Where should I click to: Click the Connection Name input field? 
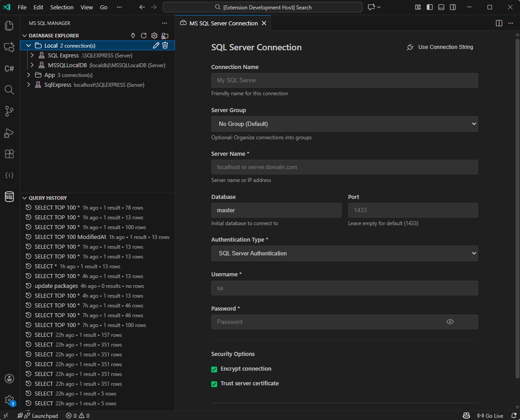345,80
